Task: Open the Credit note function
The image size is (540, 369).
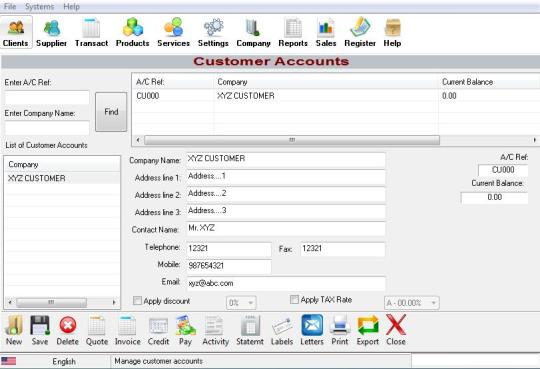Action: (x=158, y=330)
